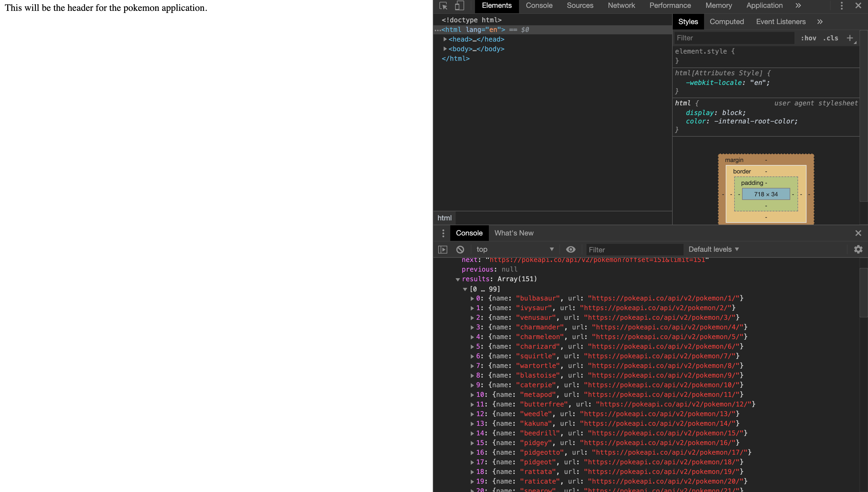Click the box model padding label
The width and height of the screenshot is (868, 492).
pos(752,183)
